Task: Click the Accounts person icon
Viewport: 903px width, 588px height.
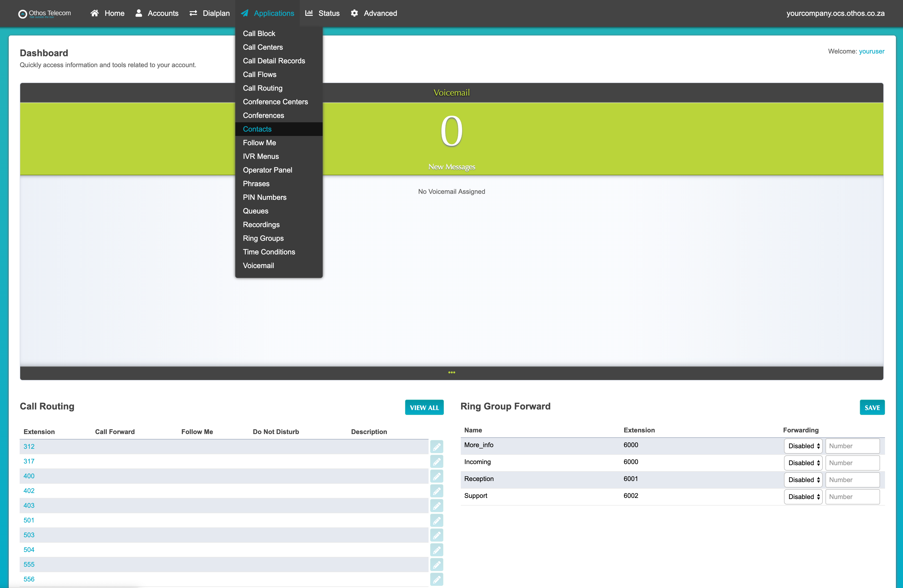Action: pyautogui.click(x=139, y=13)
